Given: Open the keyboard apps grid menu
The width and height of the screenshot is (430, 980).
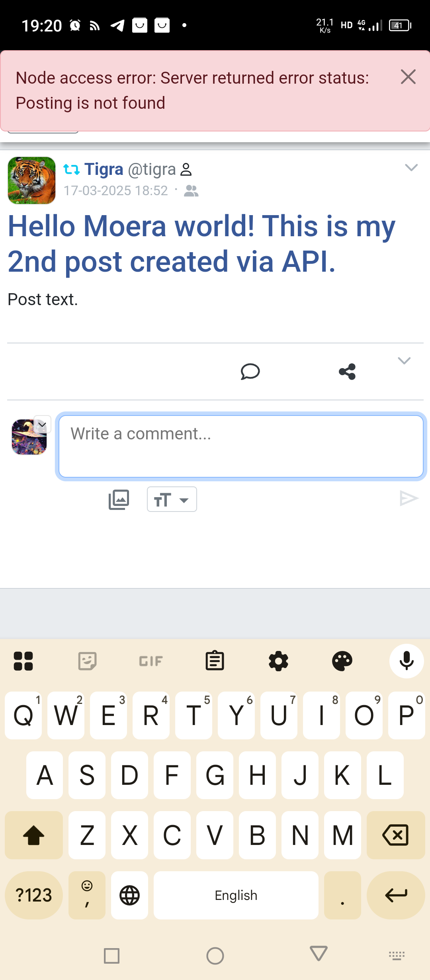Looking at the screenshot, I should (23, 661).
